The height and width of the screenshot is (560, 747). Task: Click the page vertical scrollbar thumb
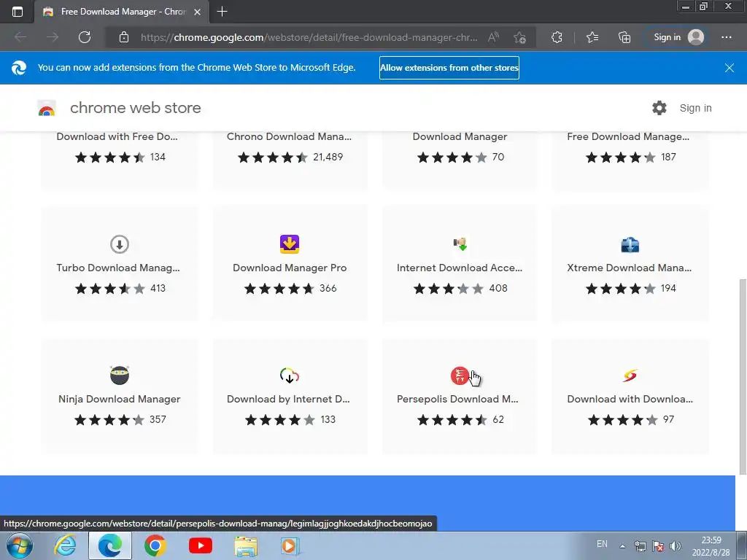click(742, 376)
